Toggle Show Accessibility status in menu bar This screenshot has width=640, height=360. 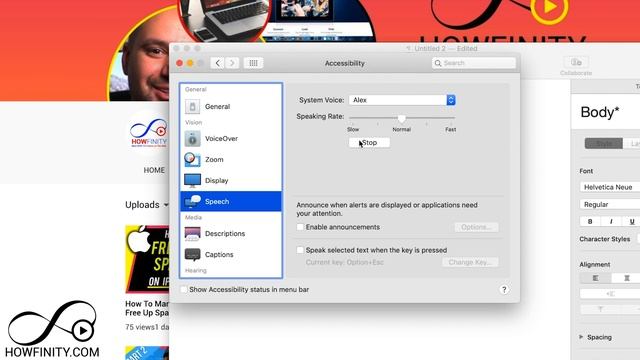click(184, 289)
